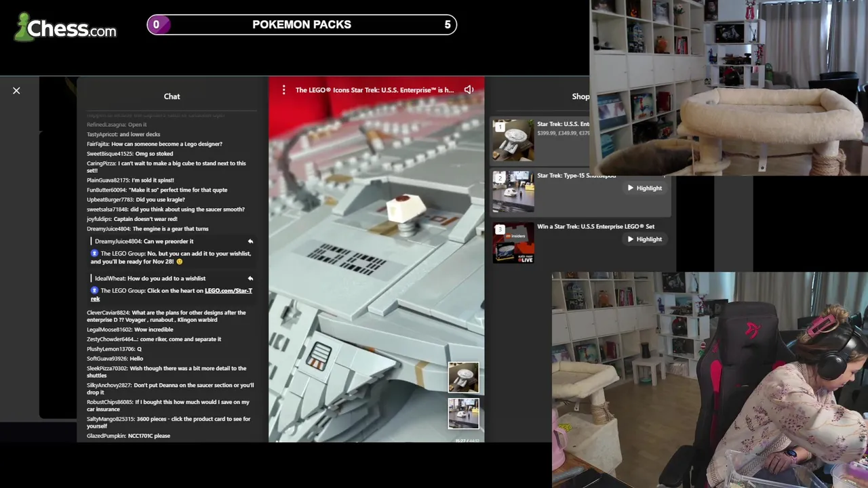Reply to IdealWheat's wishlist question
The image size is (868, 488).
pyautogui.click(x=250, y=279)
